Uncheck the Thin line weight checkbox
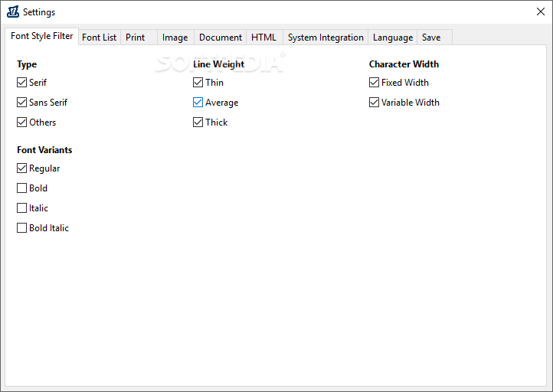Image resolution: width=553 pixels, height=392 pixels. [x=198, y=83]
